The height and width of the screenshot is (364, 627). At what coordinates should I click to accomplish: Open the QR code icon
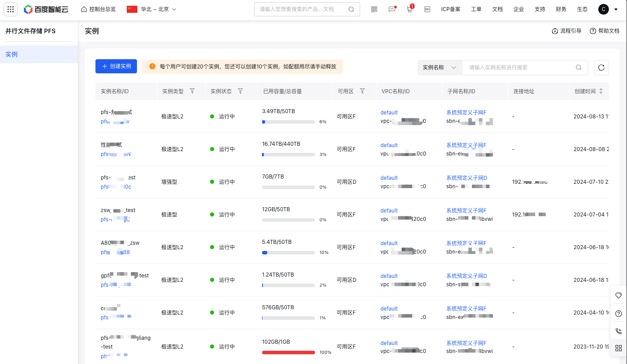pos(374,9)
